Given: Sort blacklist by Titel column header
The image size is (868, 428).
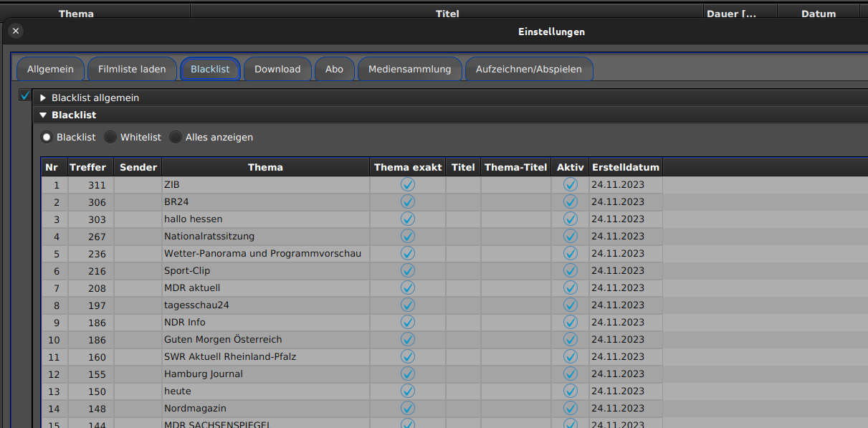Looking at the screenshot, I should pos(463,167).
